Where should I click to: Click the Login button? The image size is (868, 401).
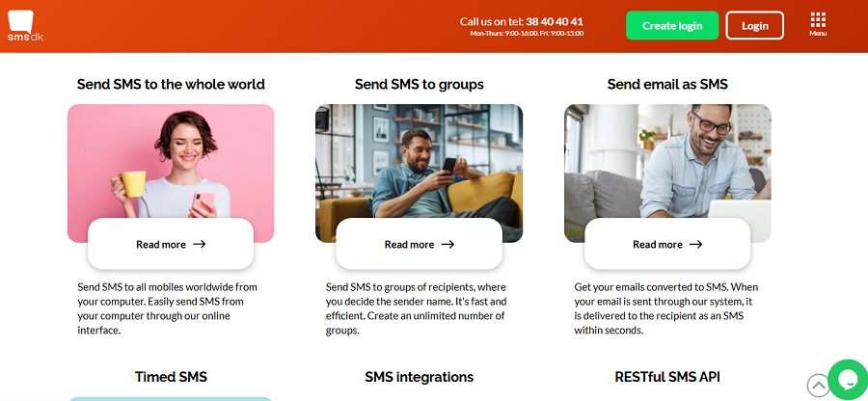point(754,25)
